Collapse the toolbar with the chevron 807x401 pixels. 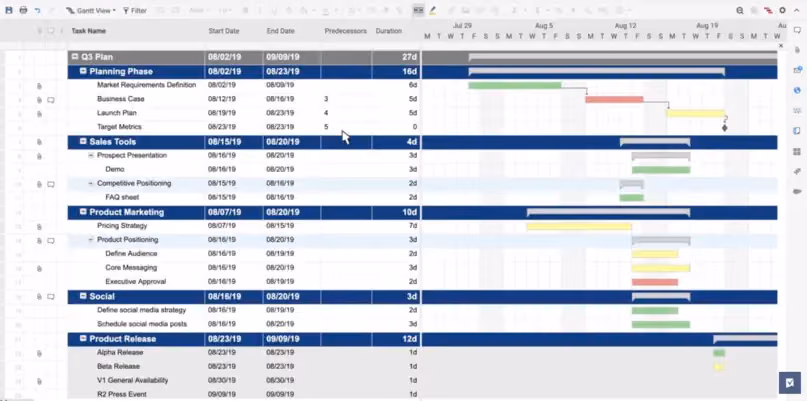pos(797,10)
